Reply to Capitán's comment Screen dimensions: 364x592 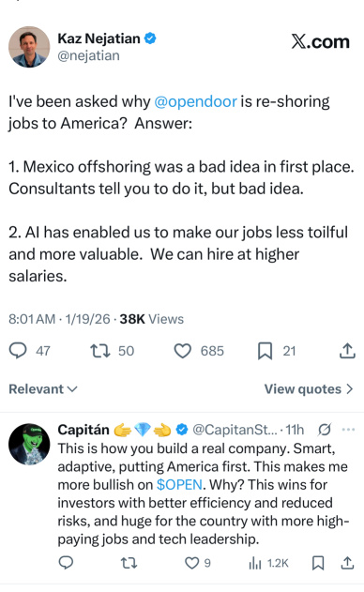pyautogui.click(x=66, y=563)
